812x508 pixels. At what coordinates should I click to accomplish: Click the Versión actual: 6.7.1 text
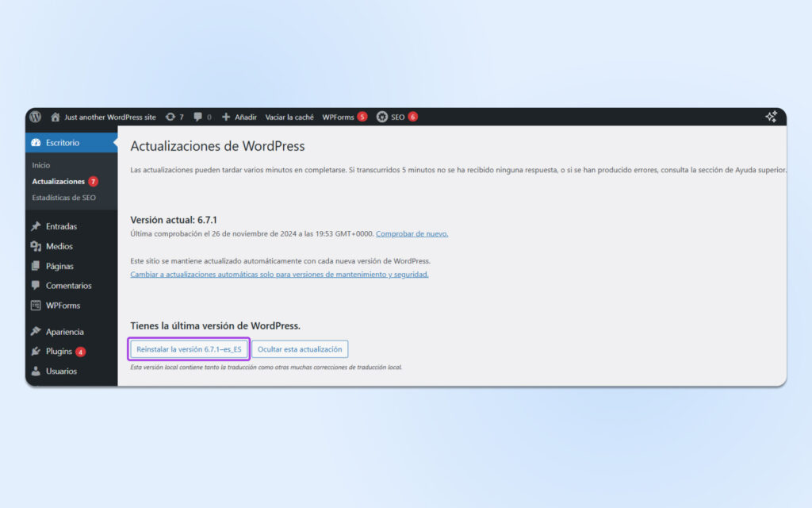[174, 220]
